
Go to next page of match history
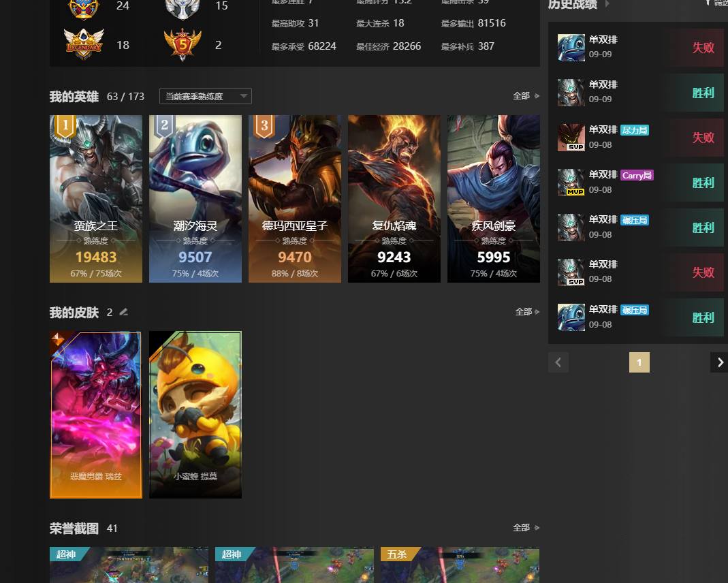tap(719, 362)
